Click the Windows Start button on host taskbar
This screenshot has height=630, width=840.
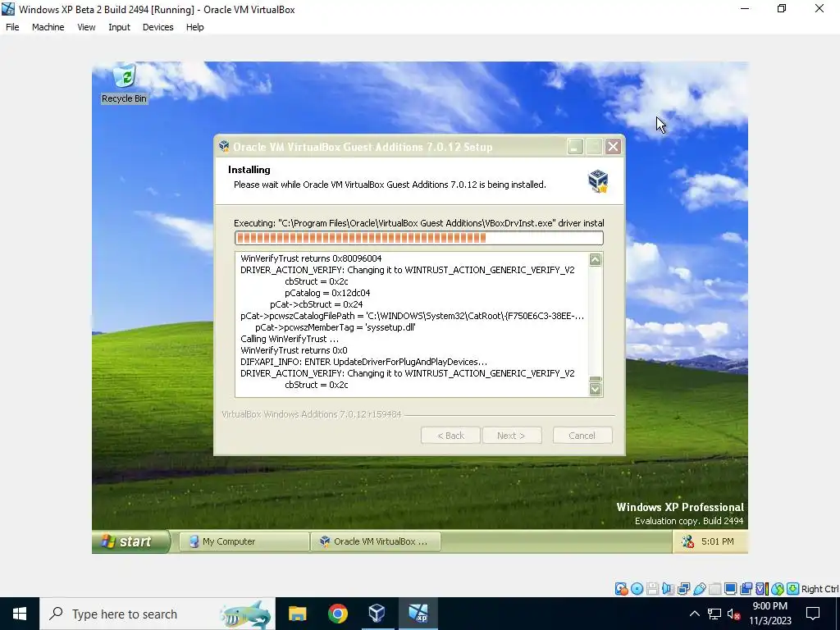[20, 614]
